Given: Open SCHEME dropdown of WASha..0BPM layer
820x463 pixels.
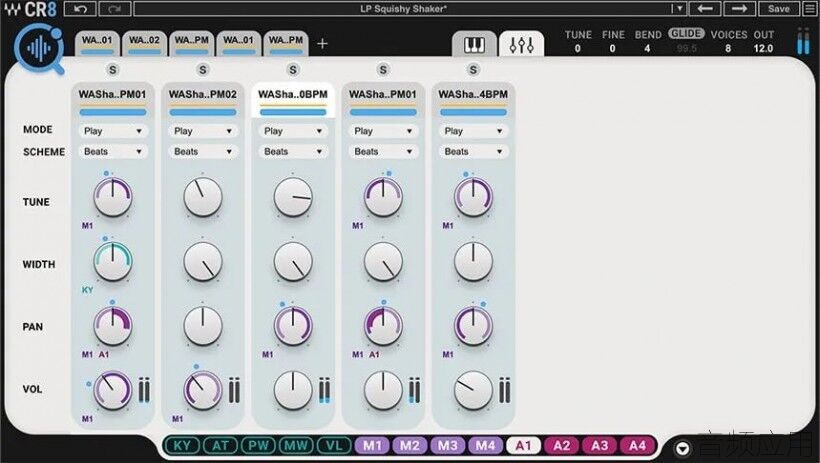Looking at the screenshot, I should click(x=293, y=152).
